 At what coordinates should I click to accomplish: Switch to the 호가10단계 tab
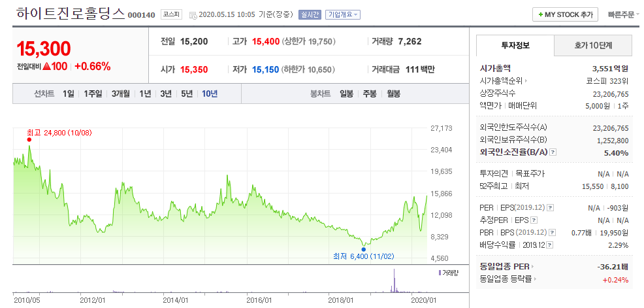tap(593, 45)
